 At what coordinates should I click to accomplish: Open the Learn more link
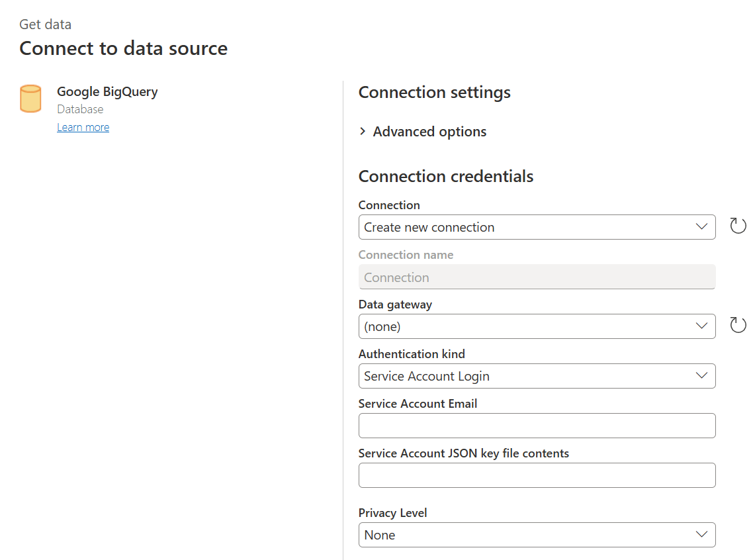(x=83, y=127)
